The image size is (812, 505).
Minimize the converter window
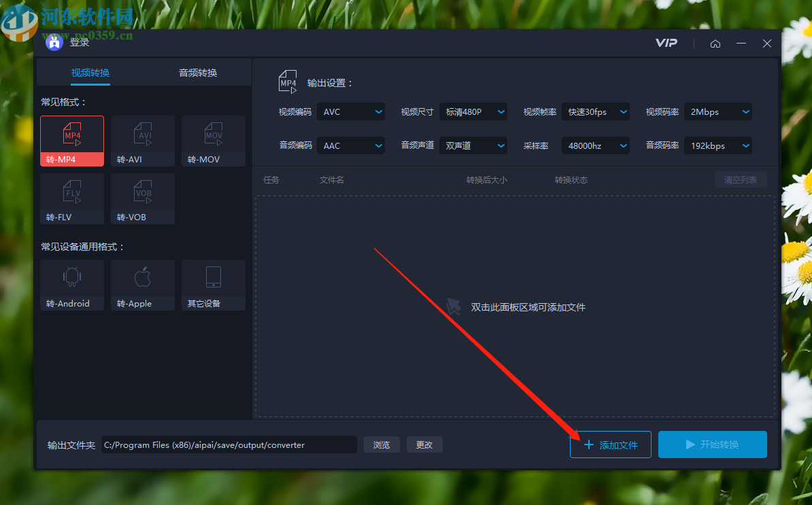click(x=741, y=43)
